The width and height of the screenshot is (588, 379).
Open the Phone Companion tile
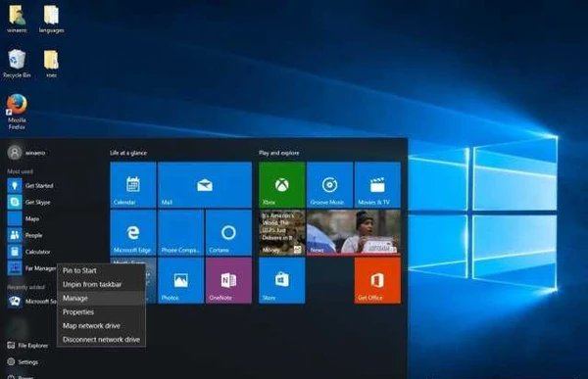[180, 232]
